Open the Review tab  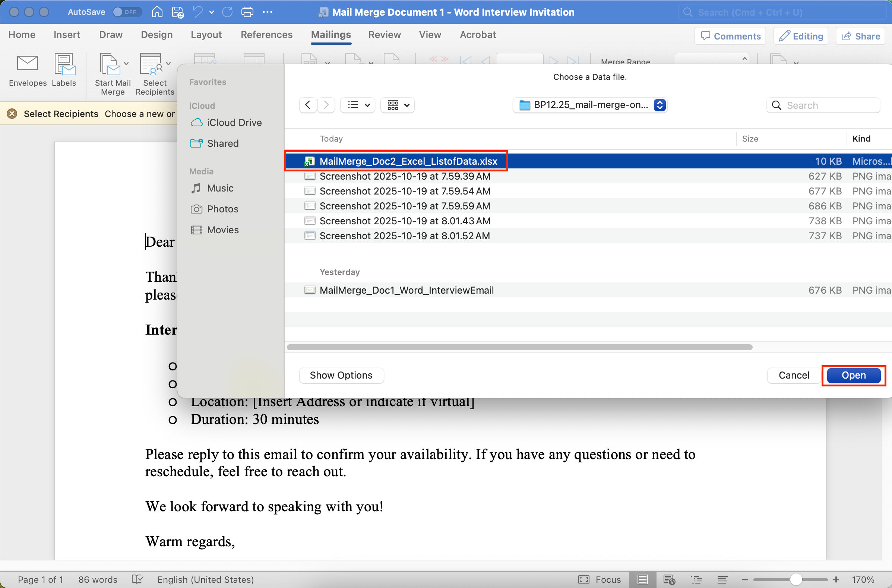[384, 35]
